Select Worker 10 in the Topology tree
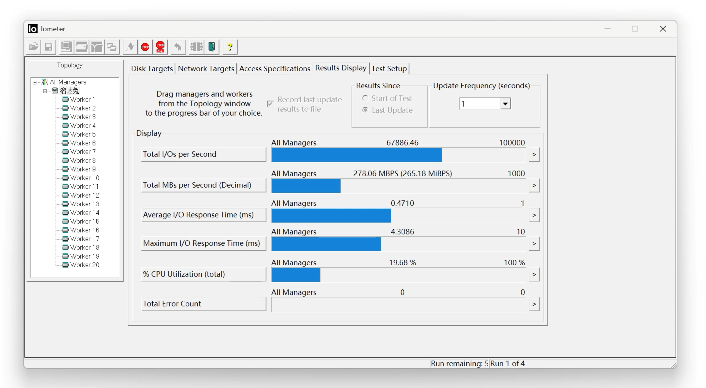This screenshot has width=706, height=388. (x=85, y=178)
